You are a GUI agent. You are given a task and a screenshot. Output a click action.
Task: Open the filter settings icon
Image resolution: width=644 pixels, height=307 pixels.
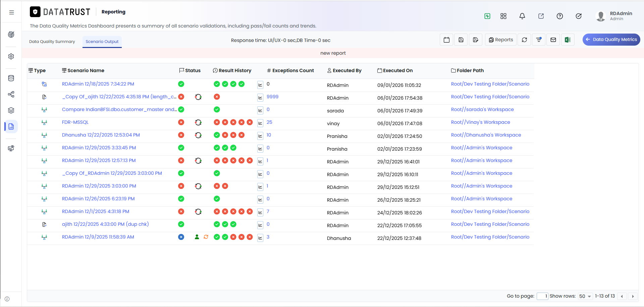[x=539, y=40]
